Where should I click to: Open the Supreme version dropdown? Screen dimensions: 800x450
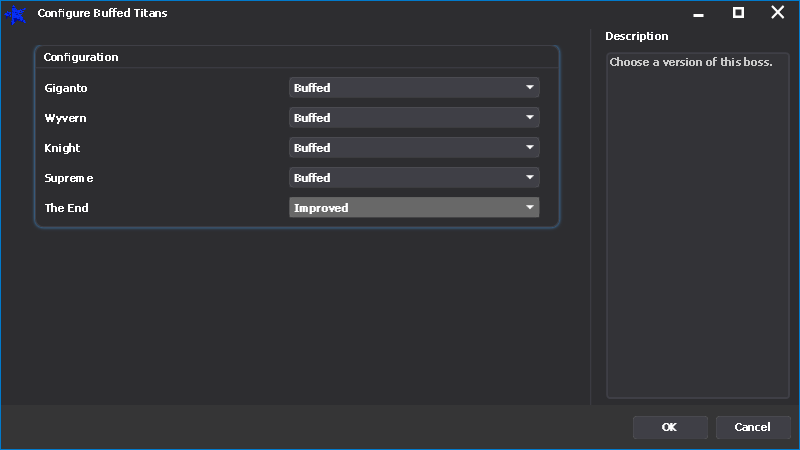[414, 178]
